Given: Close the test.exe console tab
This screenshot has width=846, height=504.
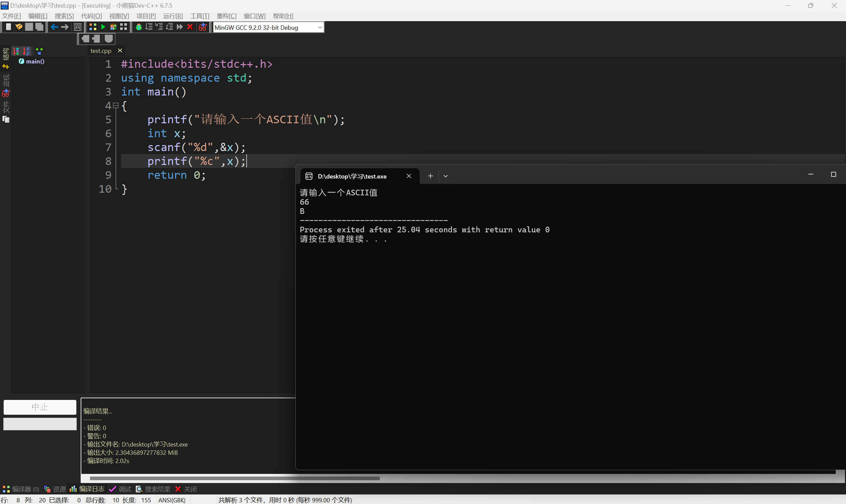Looking at the screenshot, I should (409, 176).
